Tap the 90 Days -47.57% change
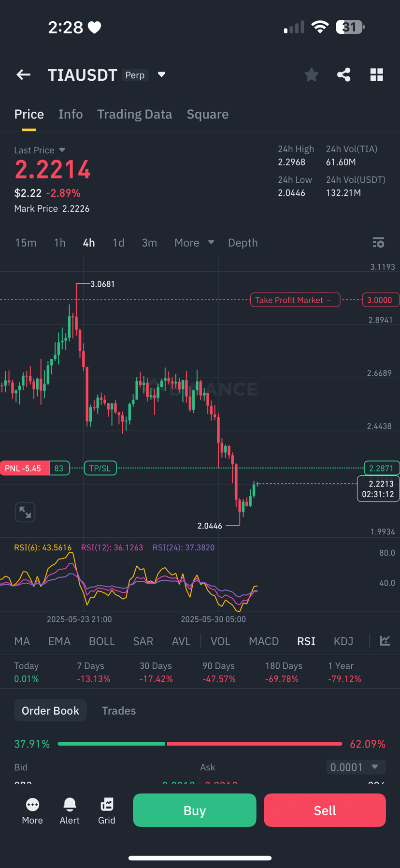This screenshot has height=868, width=400. click(219, 672)
